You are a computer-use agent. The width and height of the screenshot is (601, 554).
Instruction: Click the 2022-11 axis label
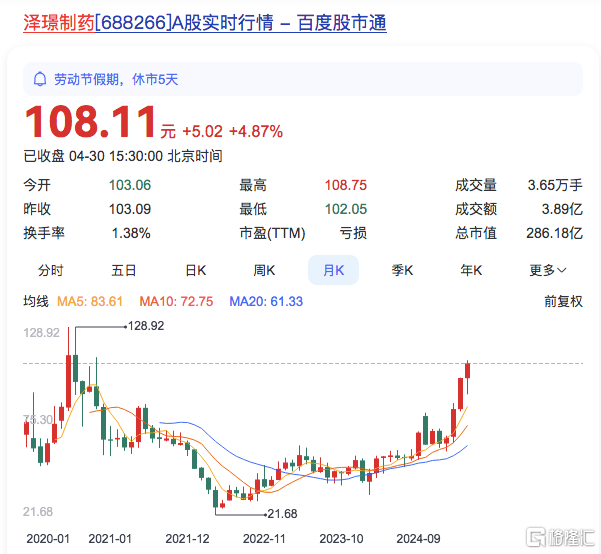264,539
